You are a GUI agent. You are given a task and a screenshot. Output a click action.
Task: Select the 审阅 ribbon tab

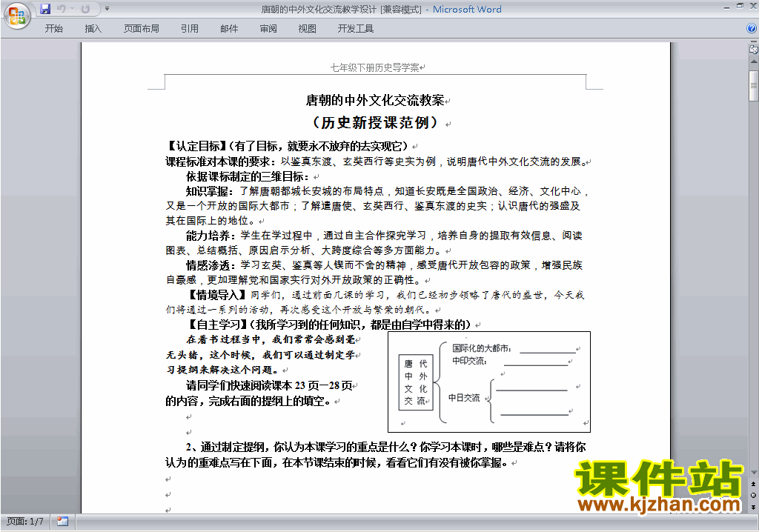(268, 29)
